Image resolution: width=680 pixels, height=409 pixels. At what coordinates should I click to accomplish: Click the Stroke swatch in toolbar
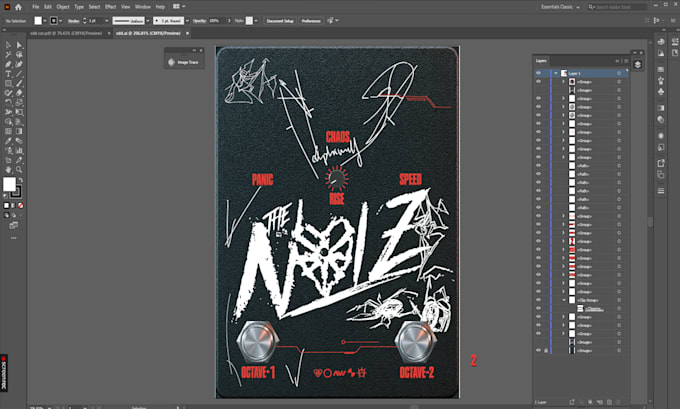coord(16,191)
